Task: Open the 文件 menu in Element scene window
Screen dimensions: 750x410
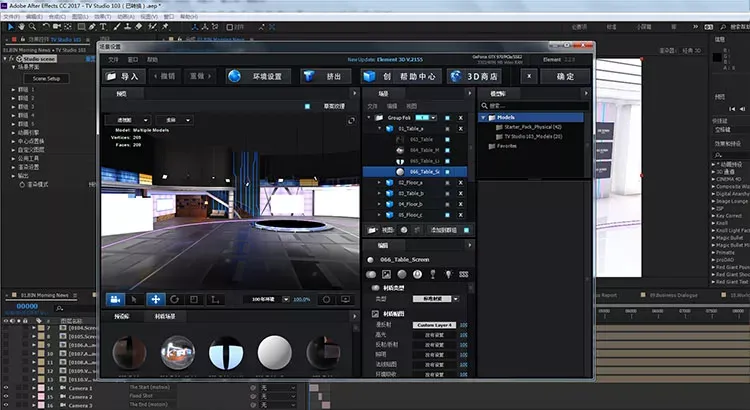Action: [x=113, y=59]
